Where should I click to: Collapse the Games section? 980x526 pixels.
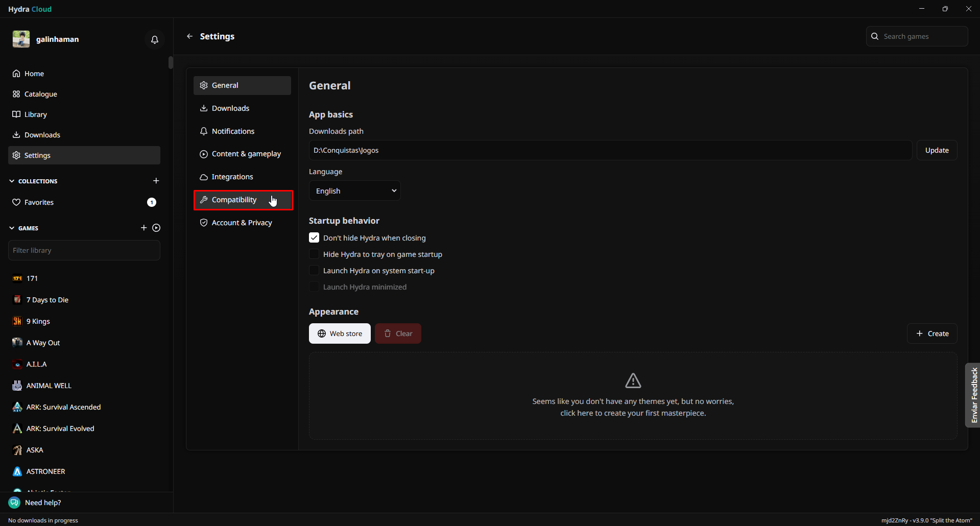coord(12,228)
